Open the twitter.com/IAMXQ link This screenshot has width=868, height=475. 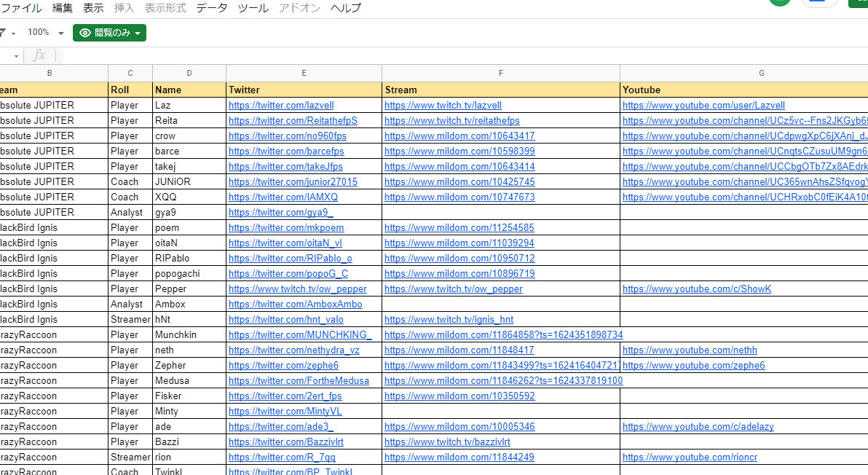pyautogui.click(x=283, y=197)
